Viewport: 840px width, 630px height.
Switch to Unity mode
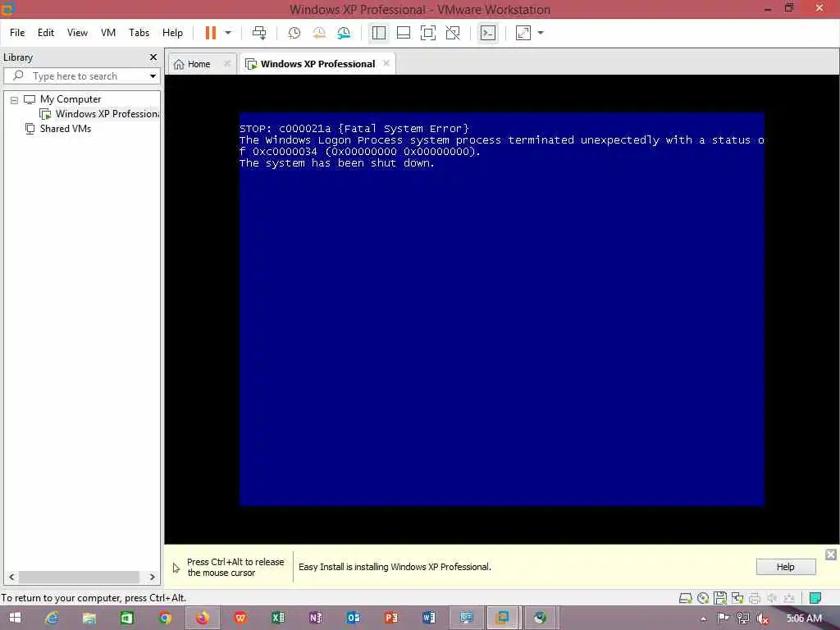coord(453,33)
